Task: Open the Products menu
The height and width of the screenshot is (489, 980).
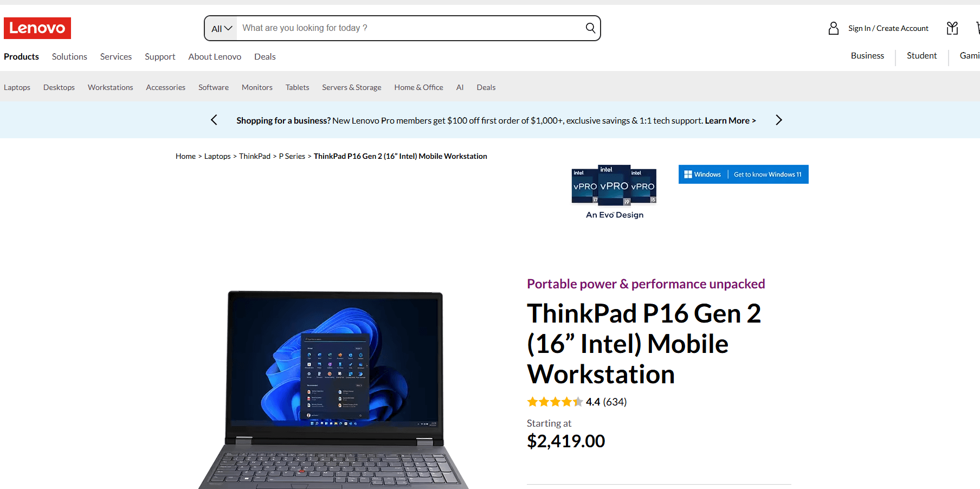Action: (x=22, y=56)
